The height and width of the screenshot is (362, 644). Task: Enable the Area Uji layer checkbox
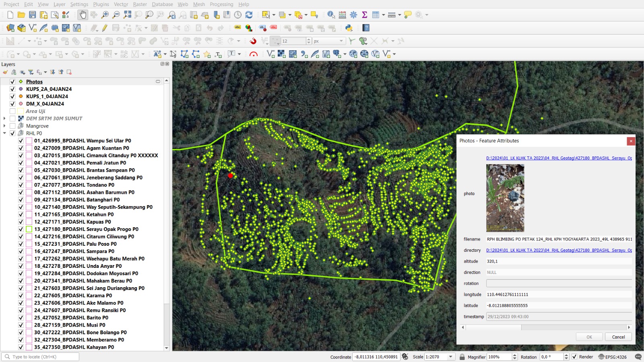point(12,111)
